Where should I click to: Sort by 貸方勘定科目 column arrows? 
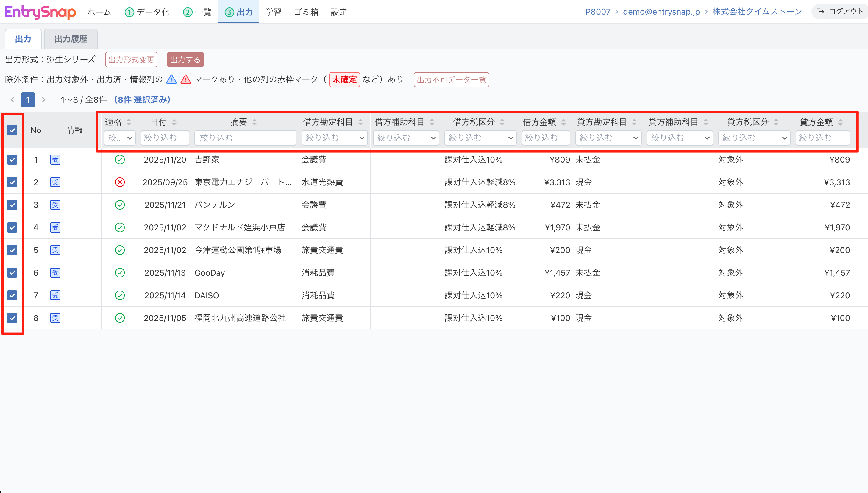coord(634,122)
